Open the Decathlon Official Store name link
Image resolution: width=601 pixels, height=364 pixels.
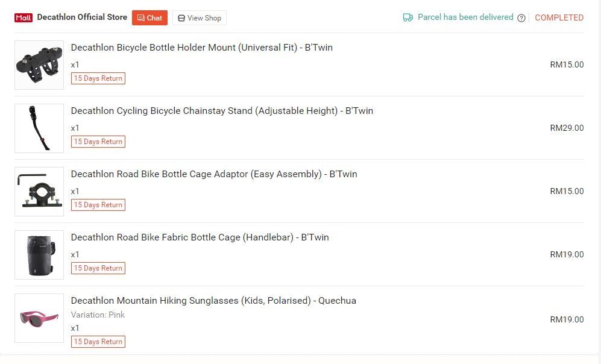pos(82,17)
